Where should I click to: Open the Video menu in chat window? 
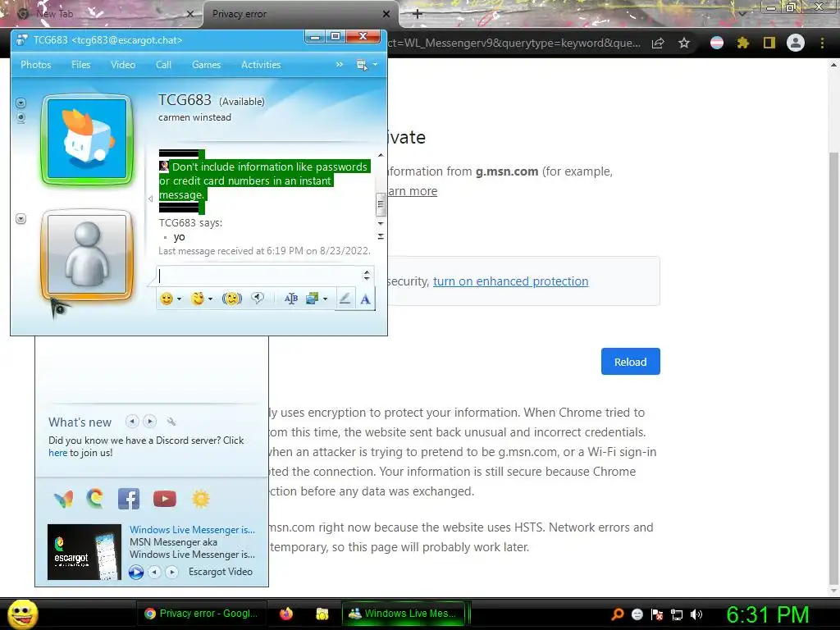(x=123, y=65)
